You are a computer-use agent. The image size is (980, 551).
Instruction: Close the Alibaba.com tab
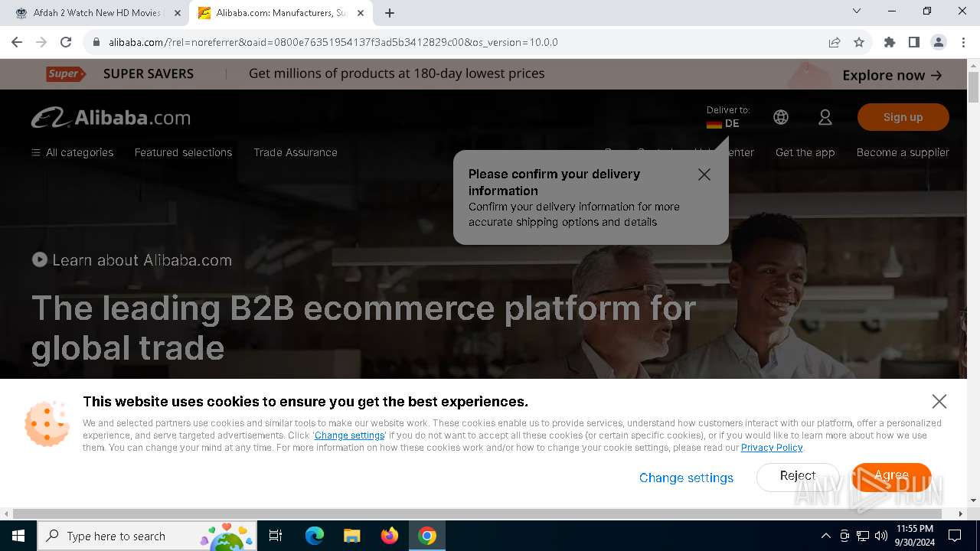point(361,13)
